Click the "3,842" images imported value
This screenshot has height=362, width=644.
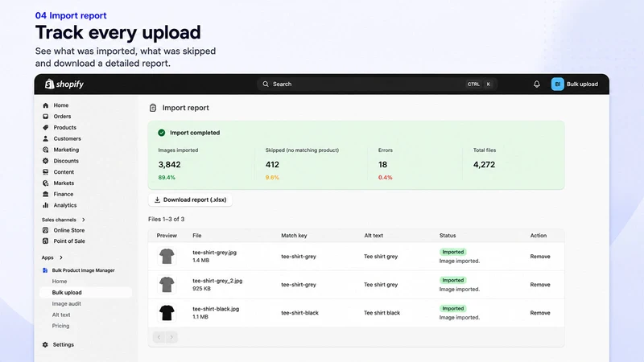169,165
